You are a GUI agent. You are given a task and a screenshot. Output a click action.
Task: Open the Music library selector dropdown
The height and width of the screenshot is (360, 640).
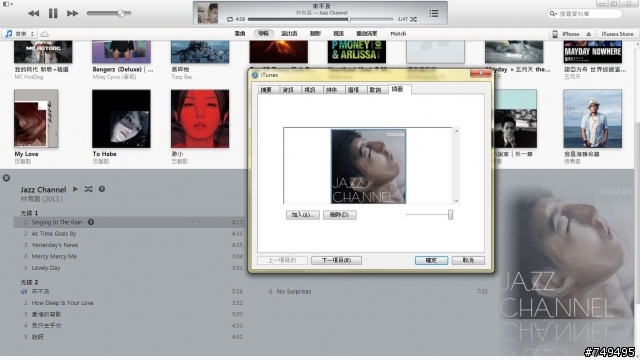[x=19, y=34]
